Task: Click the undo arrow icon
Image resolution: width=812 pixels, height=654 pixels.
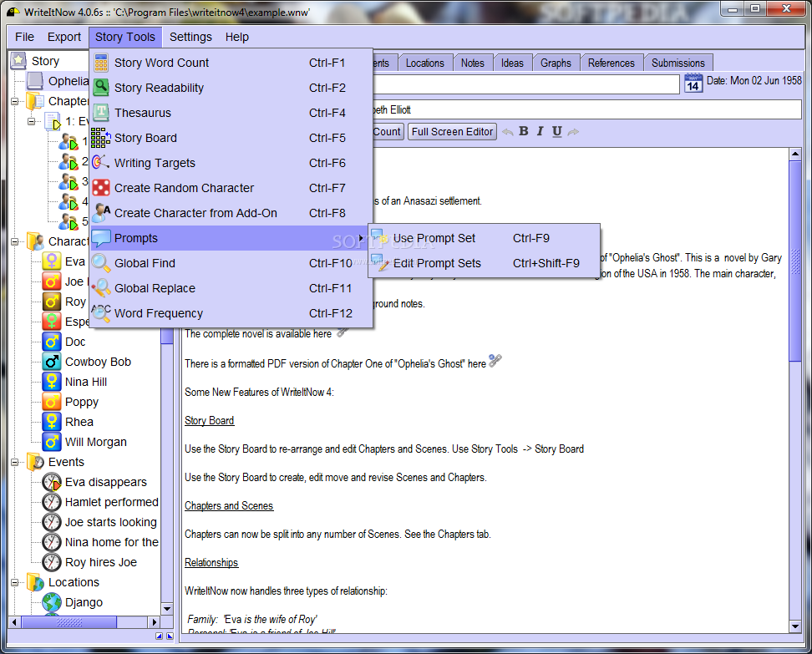Action: 508,132
